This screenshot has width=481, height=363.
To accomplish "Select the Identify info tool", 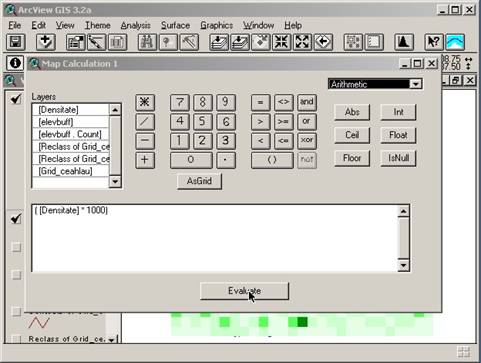I will point(15,63).
